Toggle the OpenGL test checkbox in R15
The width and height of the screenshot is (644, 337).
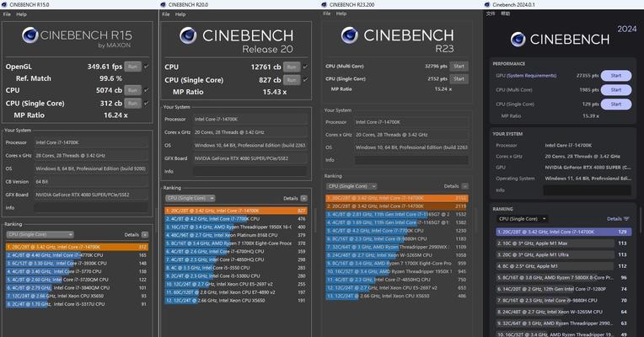click(x=147, y=67)
